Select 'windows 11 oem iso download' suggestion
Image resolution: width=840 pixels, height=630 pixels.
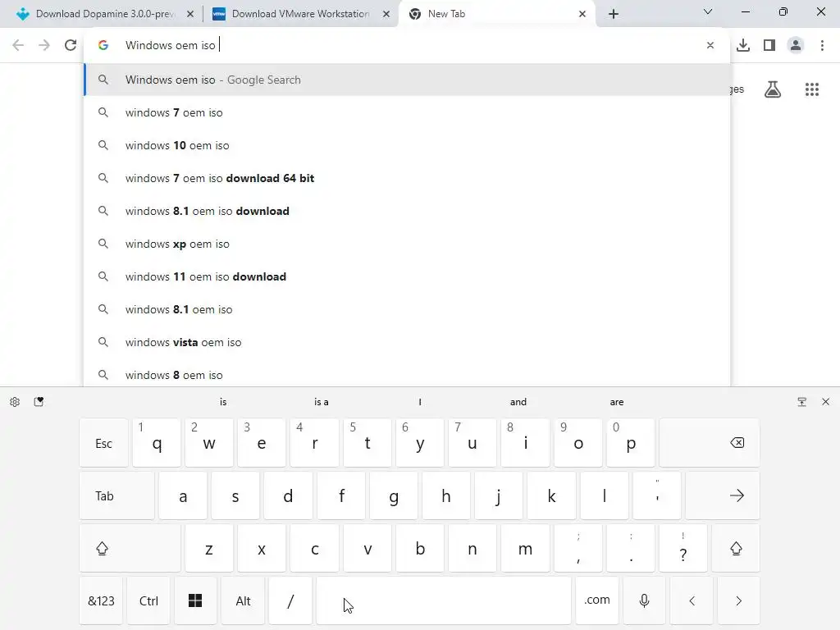point(407,276)
